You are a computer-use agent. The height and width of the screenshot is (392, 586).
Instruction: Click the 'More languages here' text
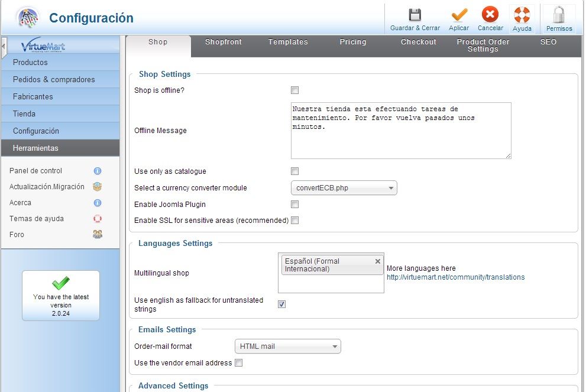(421, 268)
